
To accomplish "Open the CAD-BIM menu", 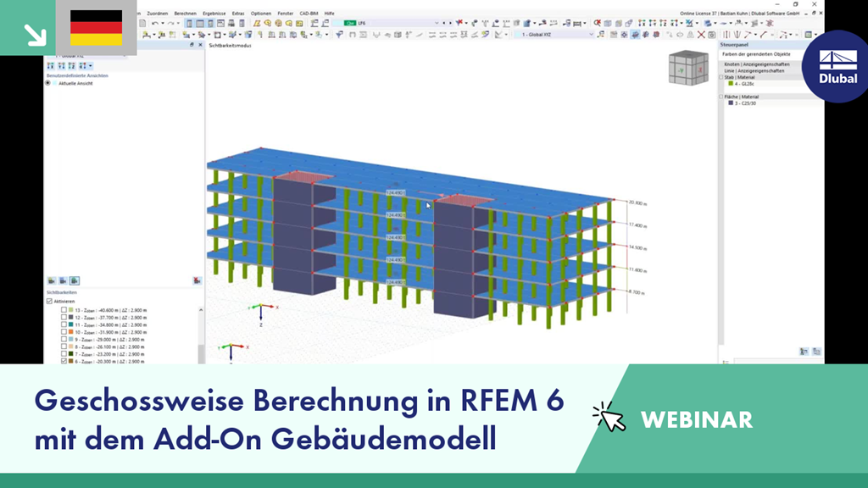I will (309, 14).
